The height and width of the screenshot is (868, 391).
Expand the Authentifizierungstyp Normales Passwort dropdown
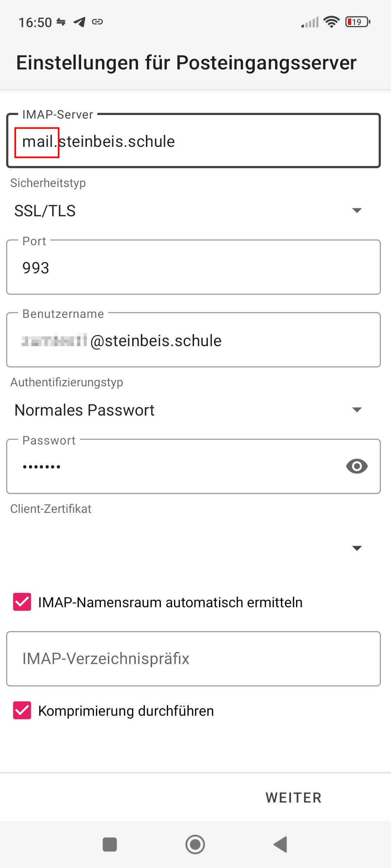click(188, 410)
